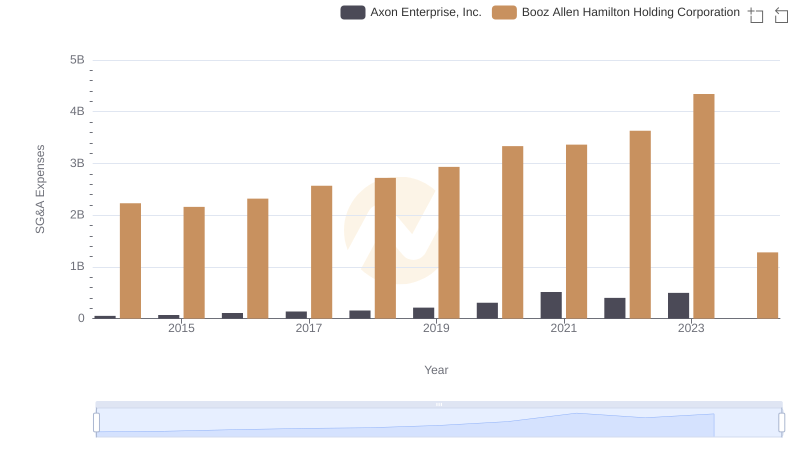This screenshot has height=461, width=800.
Task: Click the zoom reset icon
Action: (x=781, y=15)
